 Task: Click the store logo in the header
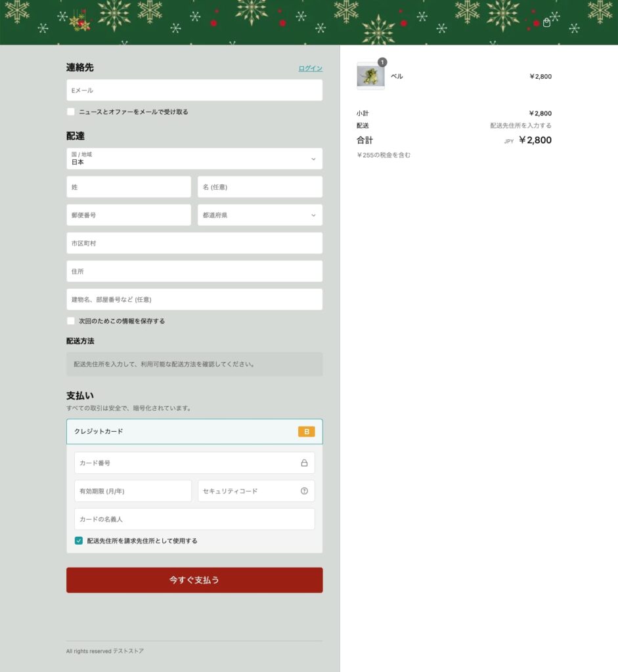click(79, 22)
